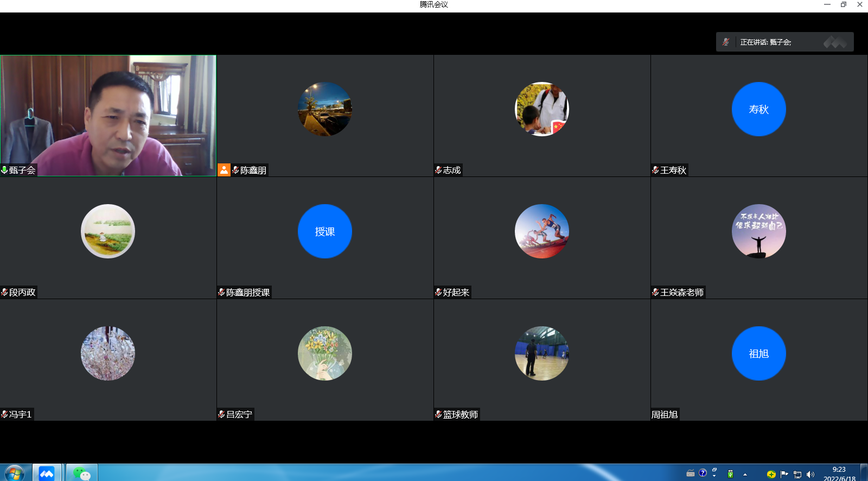Click muted mic icon next to 好起来
868x481 pixels.
point(438,292)
